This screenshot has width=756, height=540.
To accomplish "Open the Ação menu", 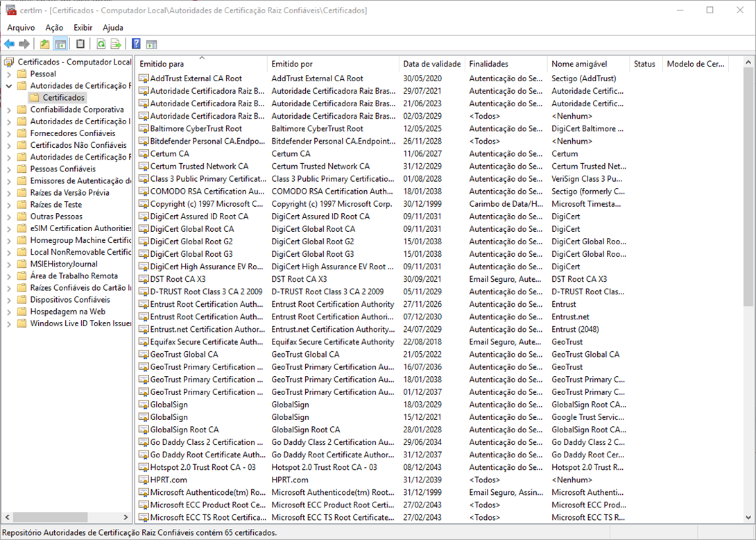I will click(x=54, y=28).
